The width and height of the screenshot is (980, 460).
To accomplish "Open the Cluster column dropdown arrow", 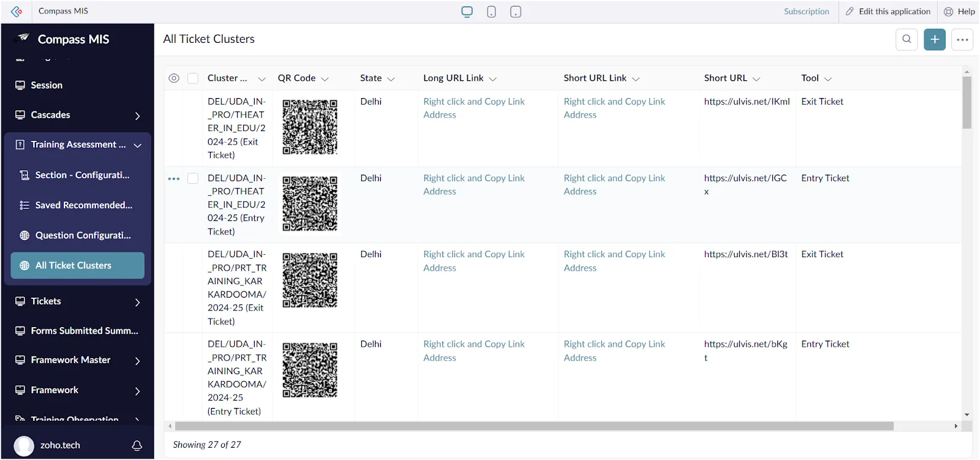I will pos(262,79).
